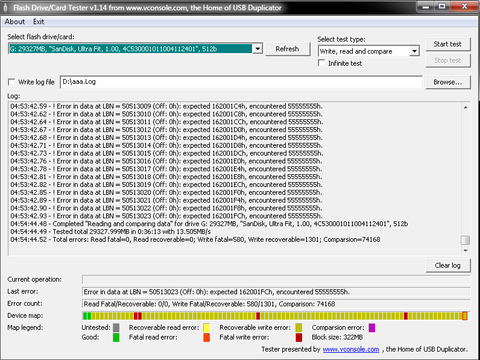The image size is (480, 360).
Task: Click the last highlighted block in device map
Action: (465, 316)
